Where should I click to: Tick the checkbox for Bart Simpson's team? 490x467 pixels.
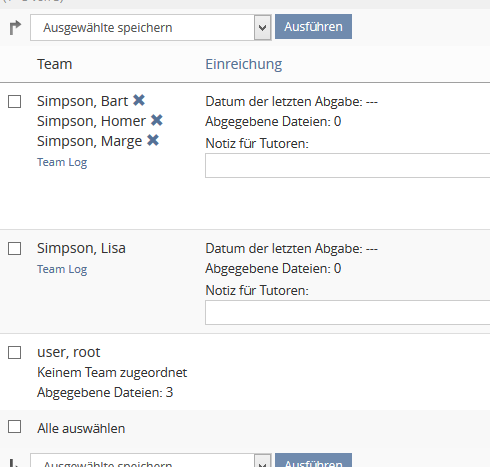[x=15, y=102]
